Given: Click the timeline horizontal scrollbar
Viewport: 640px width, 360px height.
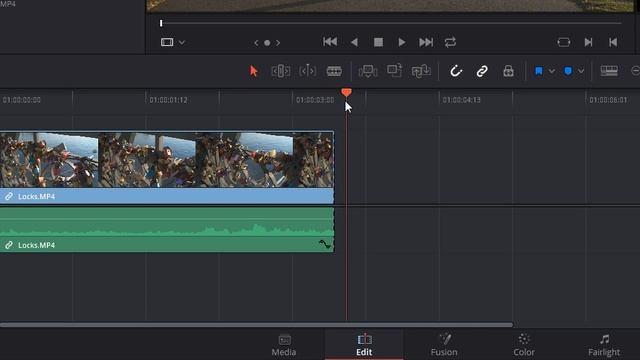Looking at the screenshot, I should pyautogui.click(x=256, y=325).
